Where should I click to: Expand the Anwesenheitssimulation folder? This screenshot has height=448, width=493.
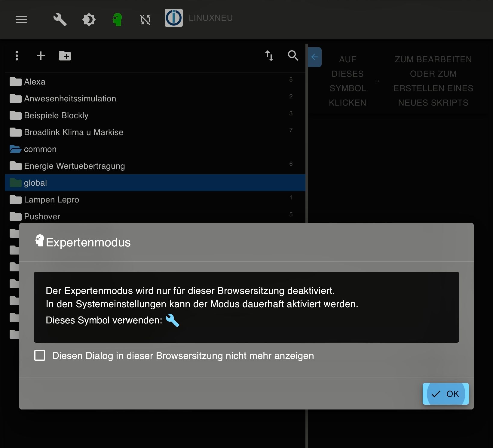[155, 98]
